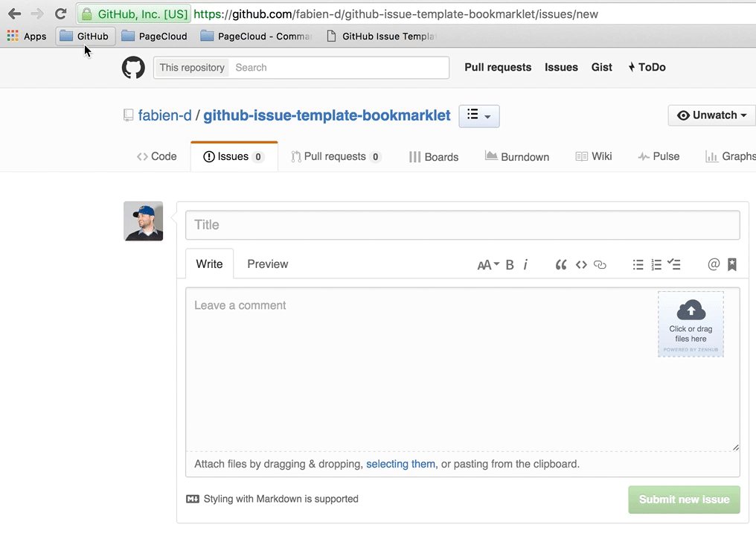Image resolution: width=756 pixels, height=536 pixels.
Task: Add a task list
Action: click(x=674, y=264)
